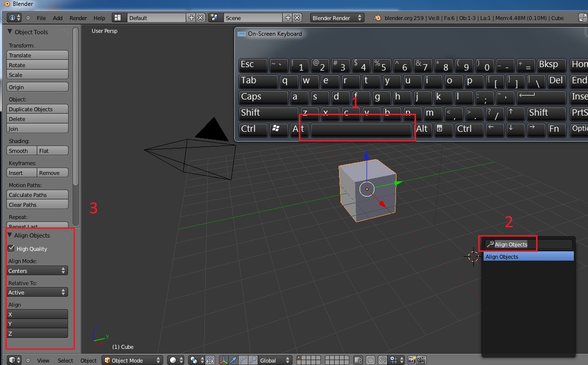
Task: Toggle the X align axis
Action: tap(37, 314)
